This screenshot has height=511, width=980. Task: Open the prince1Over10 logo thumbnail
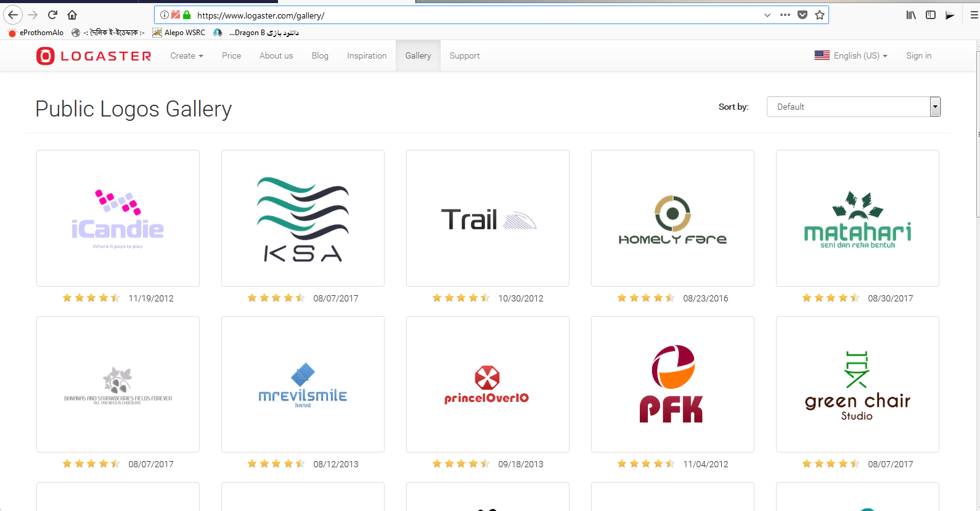[x=488, y=384]
